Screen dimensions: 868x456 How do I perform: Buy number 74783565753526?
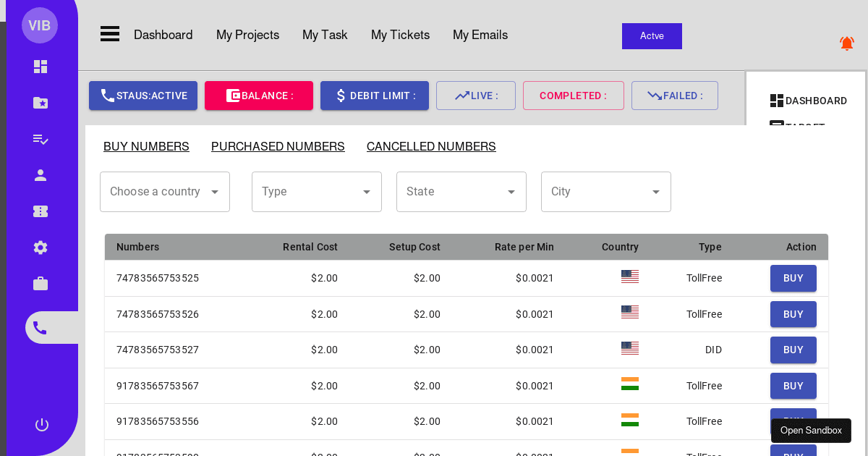[x=793, y=314]
